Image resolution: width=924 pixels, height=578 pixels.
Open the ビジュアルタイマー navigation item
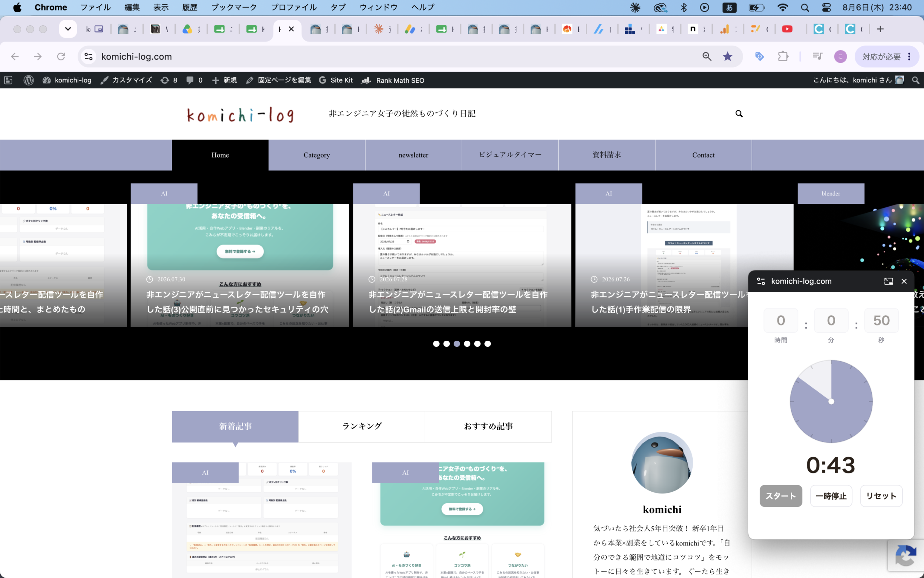(510, 155)
